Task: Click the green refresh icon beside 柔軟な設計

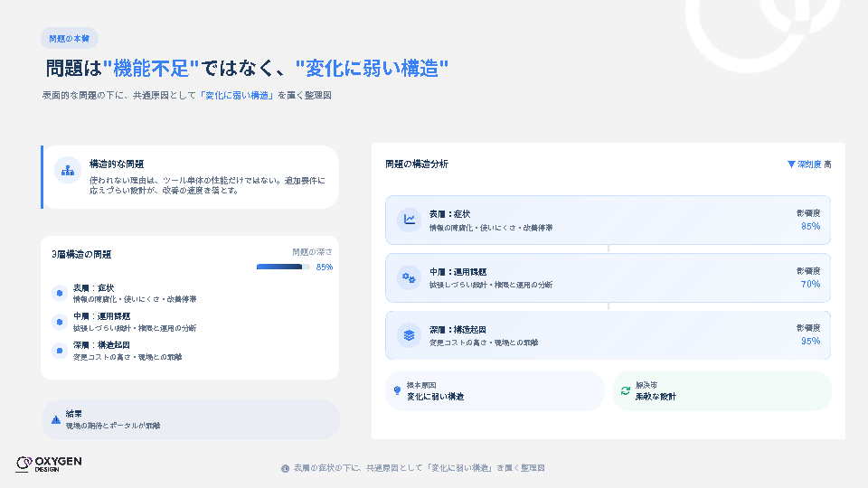Action: [626, 390]
